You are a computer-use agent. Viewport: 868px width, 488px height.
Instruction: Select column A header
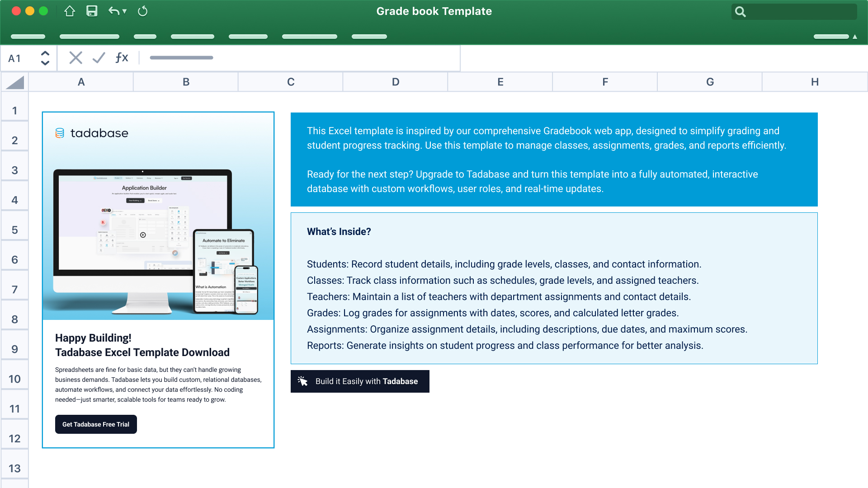(81, 82)
